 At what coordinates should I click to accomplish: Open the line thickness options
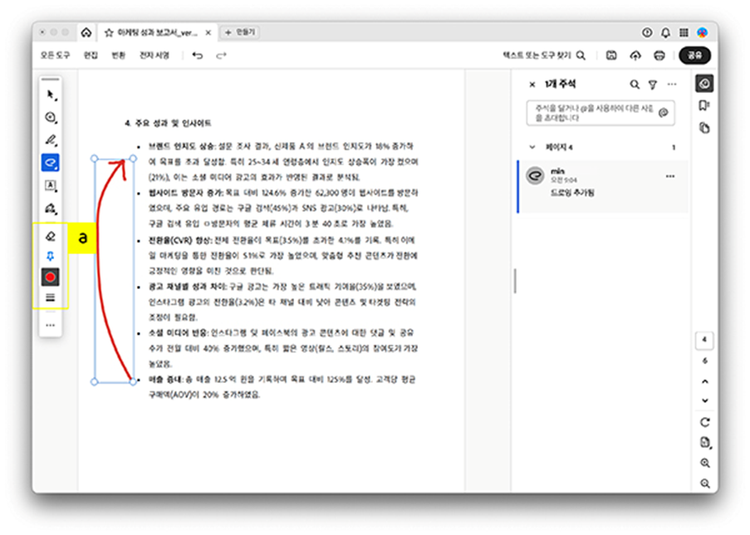pyautogui.click(x=50, y=297)
